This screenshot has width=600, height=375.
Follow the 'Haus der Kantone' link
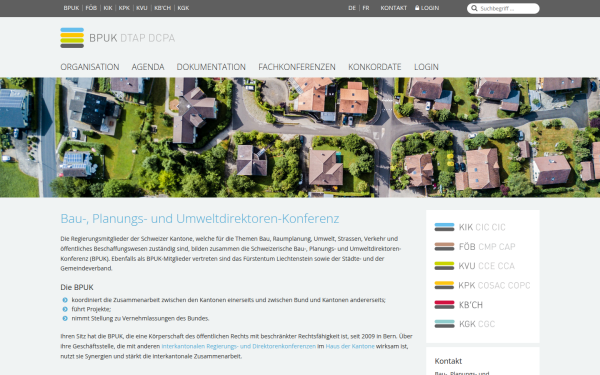click(x=350, y=346)
